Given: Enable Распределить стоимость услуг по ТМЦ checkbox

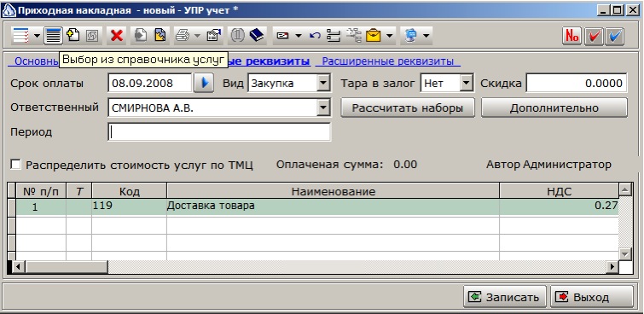Looking at the screenshot, I should coord(15,165).
